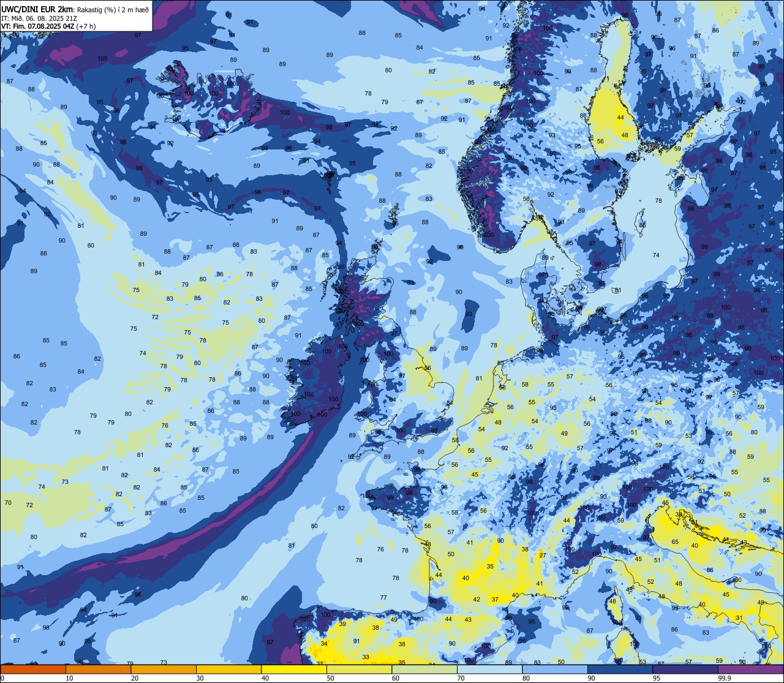Click the legend label "10"

pyautogui.click(x=69, y=678)
